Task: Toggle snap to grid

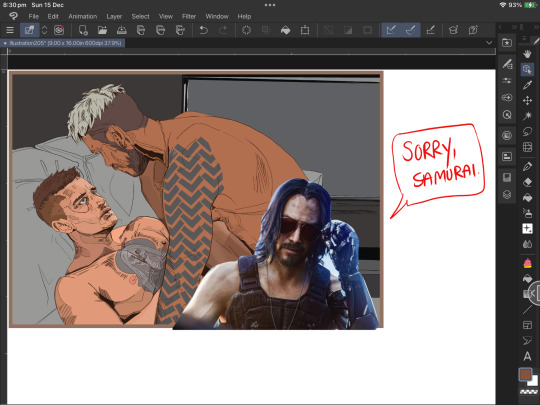Action: (x=430, y=30)
